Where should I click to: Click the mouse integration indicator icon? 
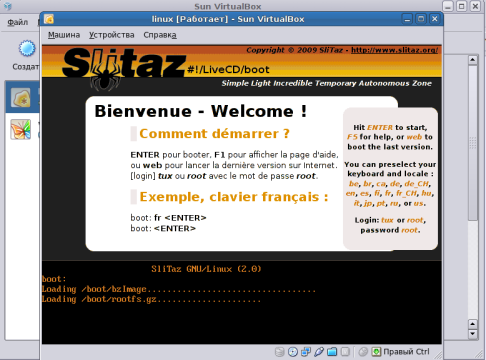363,352
